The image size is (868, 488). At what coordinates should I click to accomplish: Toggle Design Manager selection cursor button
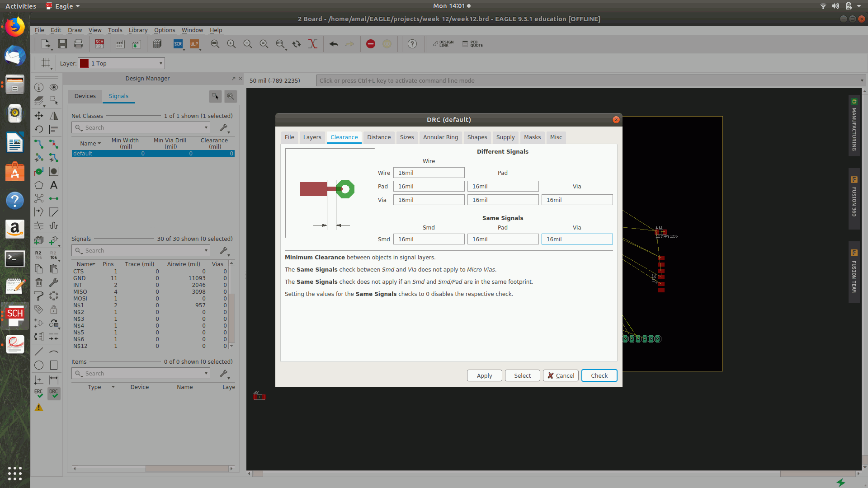(x=216, y=96)
